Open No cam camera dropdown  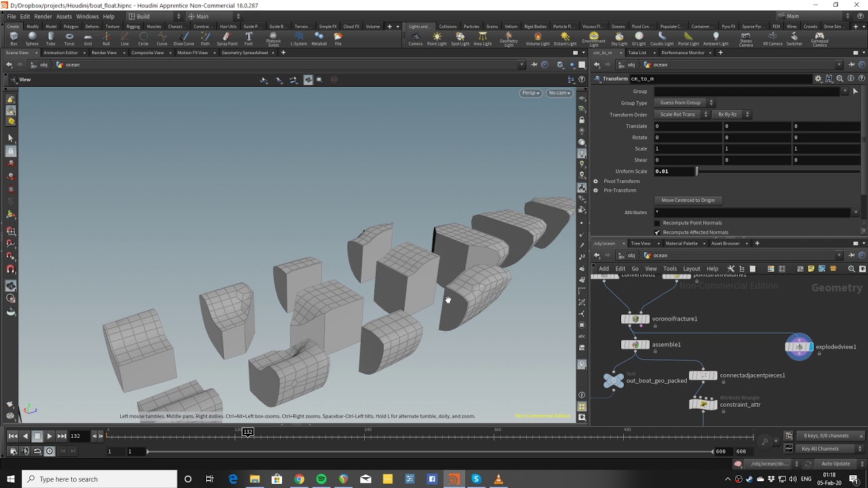click(559, 93)
